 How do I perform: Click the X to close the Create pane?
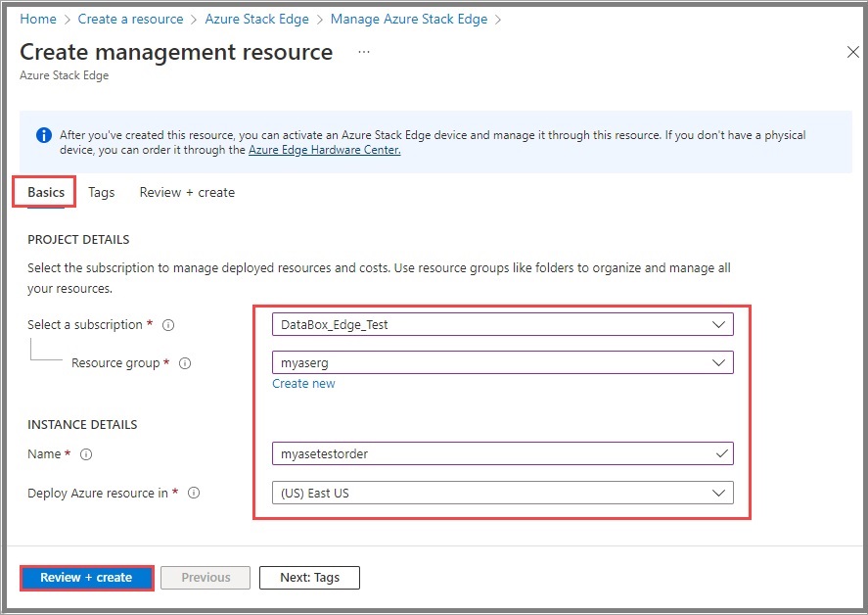[852, 52]
